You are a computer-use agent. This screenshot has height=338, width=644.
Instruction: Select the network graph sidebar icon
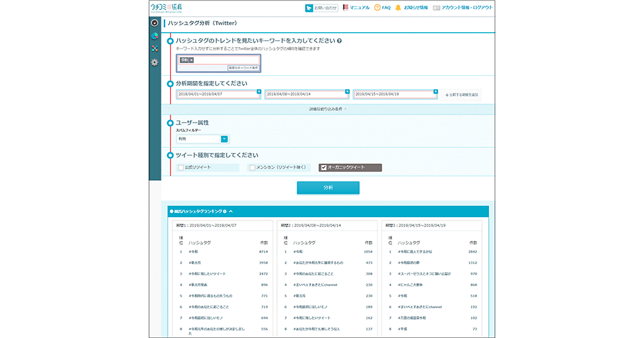pos(155,49)
